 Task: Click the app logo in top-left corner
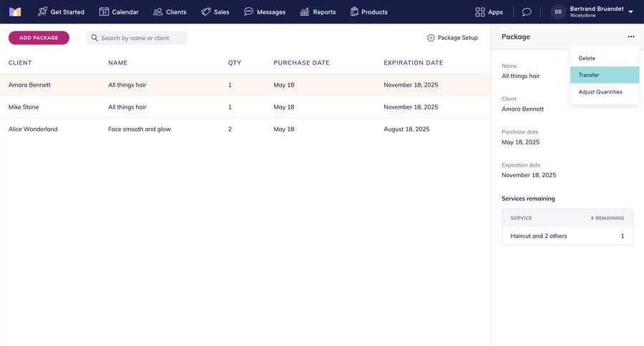point(15,11)
